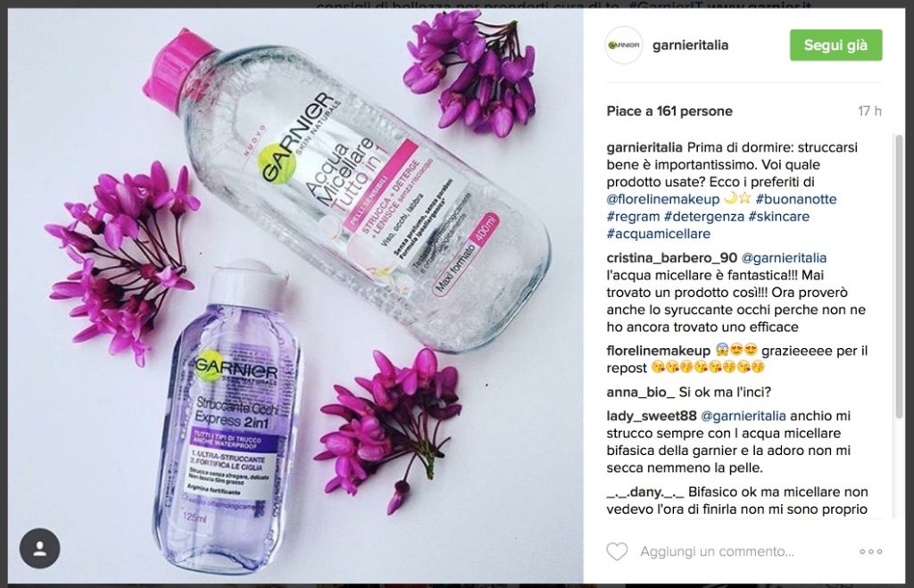Open anna_bio_ commenter profile
The image size is (914, 588).
coord(640,393)
